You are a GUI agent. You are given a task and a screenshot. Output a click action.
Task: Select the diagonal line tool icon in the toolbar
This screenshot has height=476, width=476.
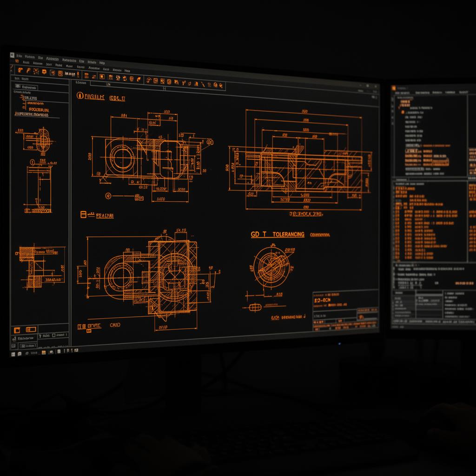pyautogui.click(x=203, y=84)
